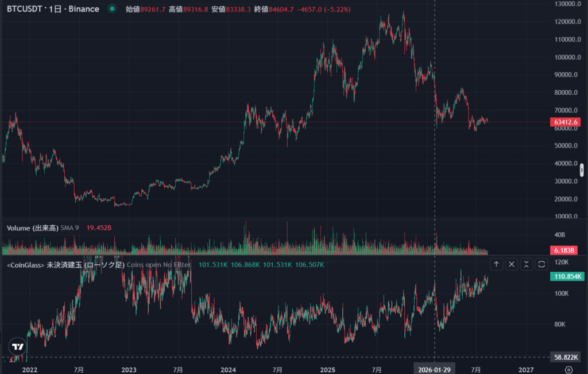Click the 2025 label on the time axis
This screenshot has height=374, width=588.
[x=328, y=370]
